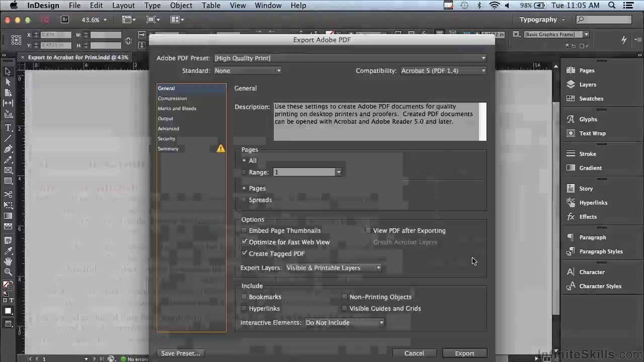Select the Selection (black arrow) tool
The image size is (644, 362).
[8, 71]
